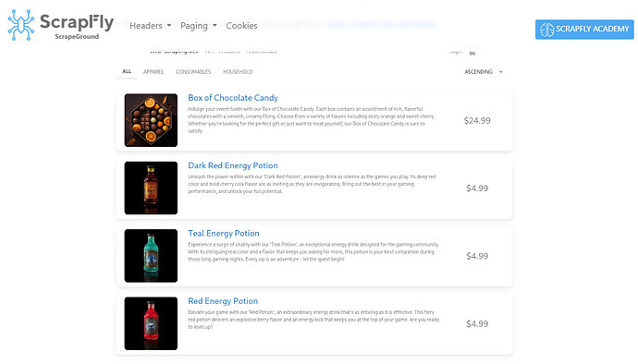This screenshot has height=364, width=638.
Task: Open the Teal Energy Potion product link
Action: click(x=224, y=234)
